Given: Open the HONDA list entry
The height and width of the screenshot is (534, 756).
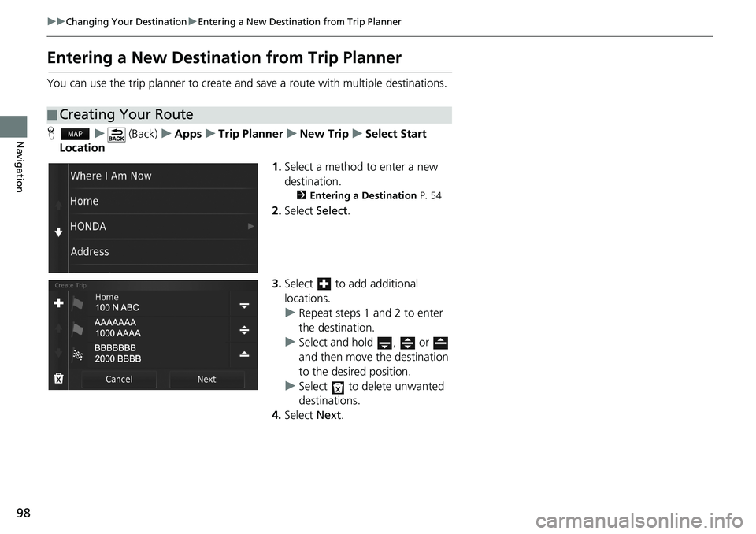Looking at the screenshot, I should click(162, 226).
